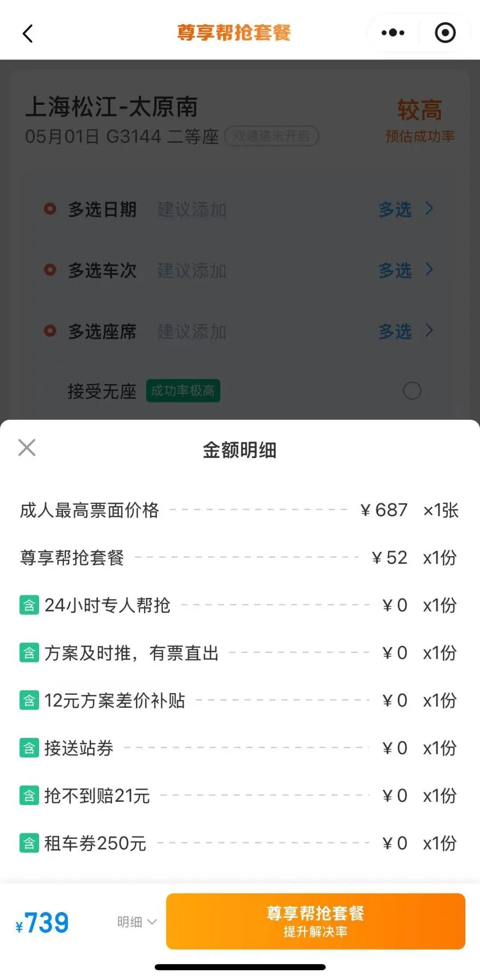Select red bullet next to 多选日期
480x980 pixels.
[50, 209]
